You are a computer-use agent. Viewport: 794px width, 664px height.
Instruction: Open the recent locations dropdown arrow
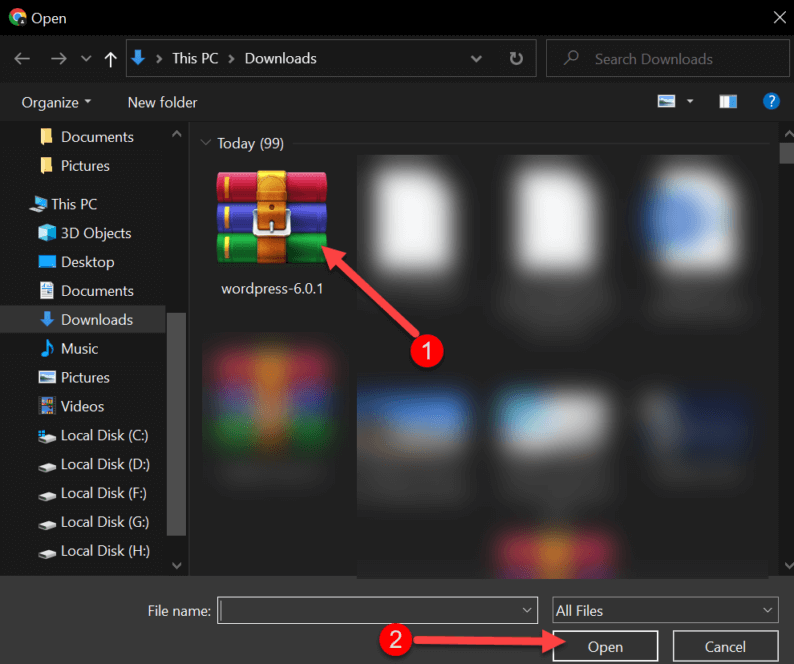coord(86,59)
